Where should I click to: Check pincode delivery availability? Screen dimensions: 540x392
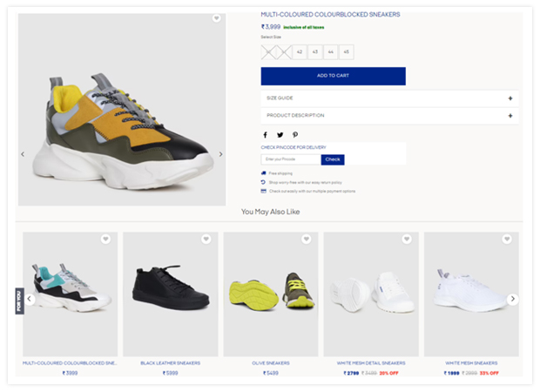333,159
